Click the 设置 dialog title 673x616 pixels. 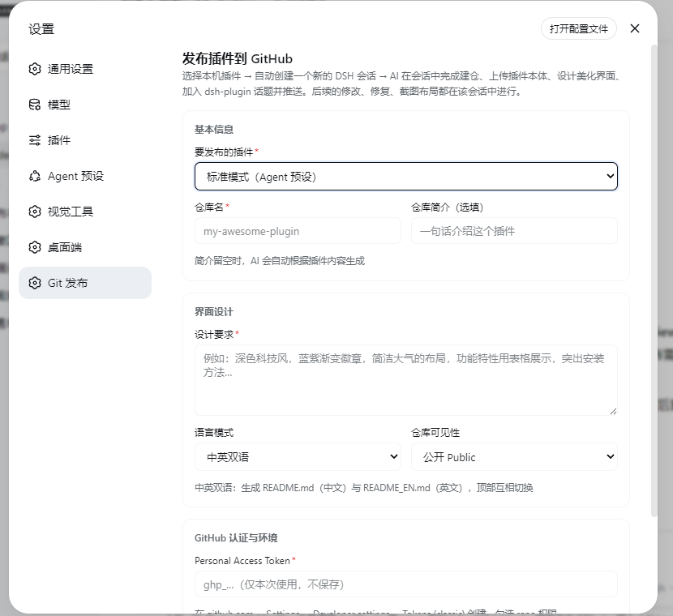click(41, 29)
